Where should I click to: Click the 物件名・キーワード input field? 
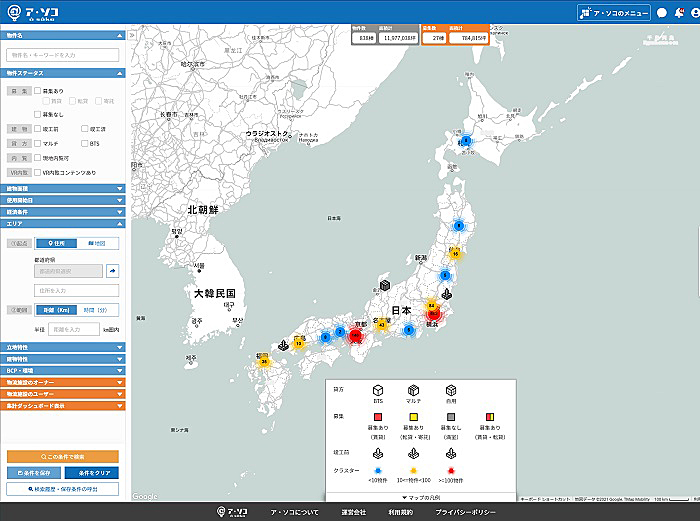coord(62,56)
